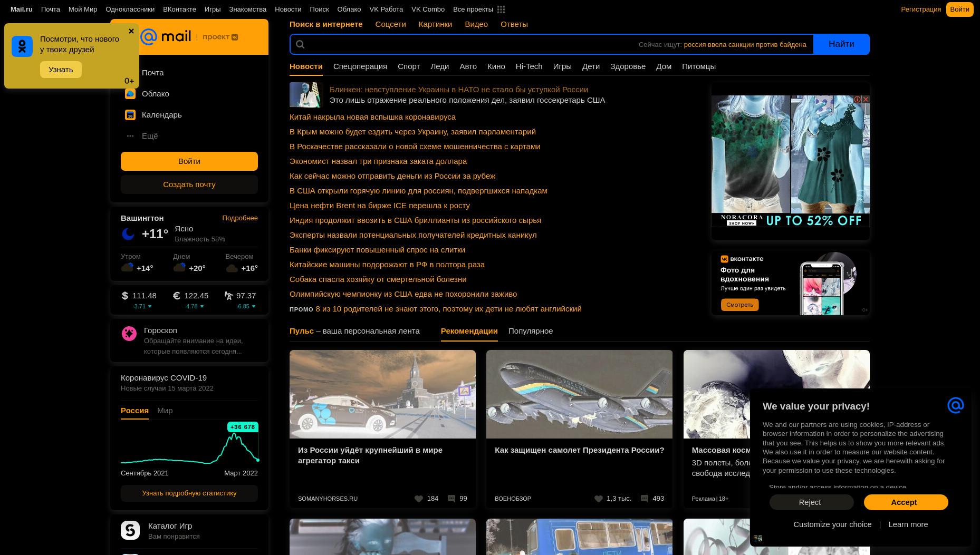Click the VKontakte logo in ad

pos(742,259)
